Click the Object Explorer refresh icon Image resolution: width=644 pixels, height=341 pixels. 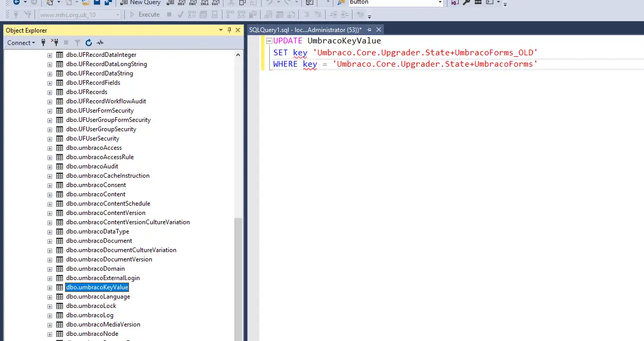point(89,43)
